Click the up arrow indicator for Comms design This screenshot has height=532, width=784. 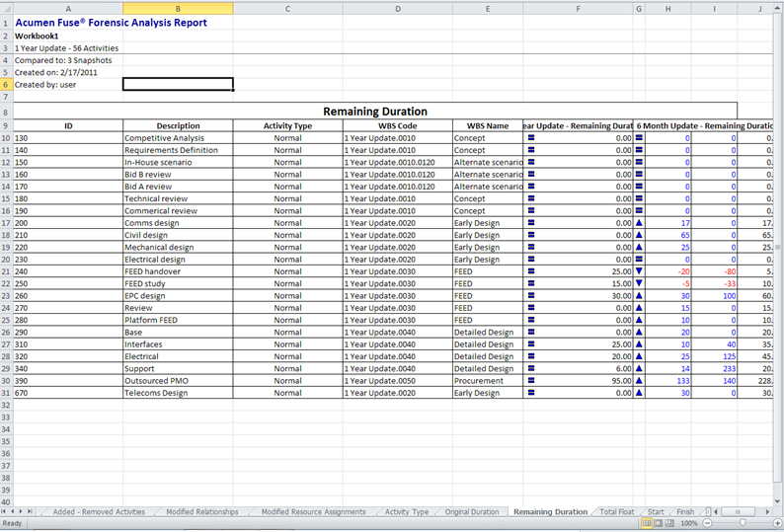[639, 223]
